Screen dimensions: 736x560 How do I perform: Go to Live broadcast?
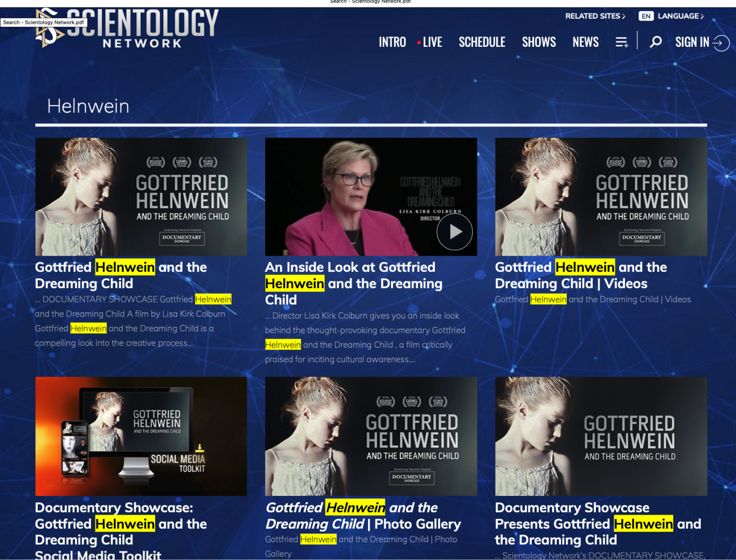pyautogui.click(x=430, y=42)
